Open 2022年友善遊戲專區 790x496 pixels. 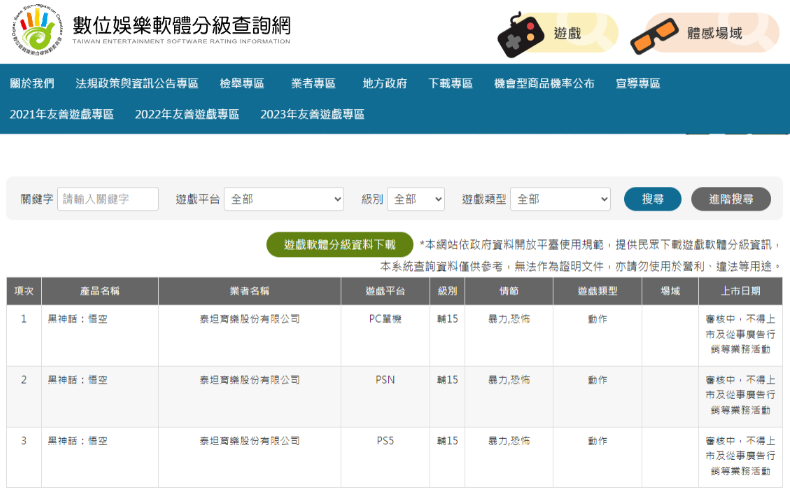187,114
